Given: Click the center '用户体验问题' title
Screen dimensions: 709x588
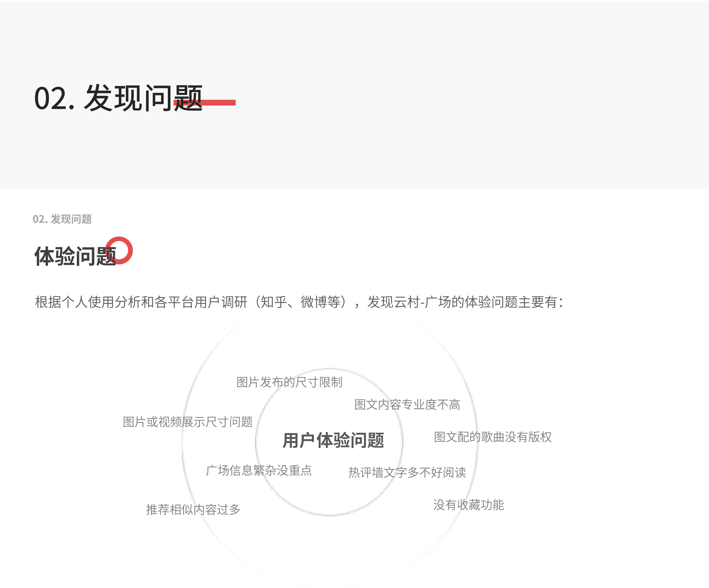Looking at the screenshot, I should [x=333, y=440].
